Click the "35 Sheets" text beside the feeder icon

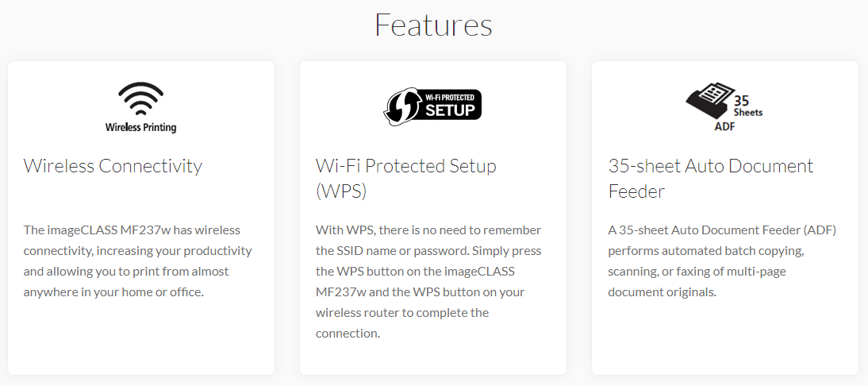coord(747,106)
